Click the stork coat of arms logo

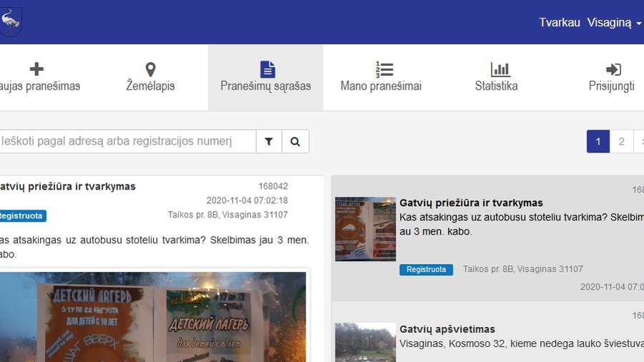point(10,21)
